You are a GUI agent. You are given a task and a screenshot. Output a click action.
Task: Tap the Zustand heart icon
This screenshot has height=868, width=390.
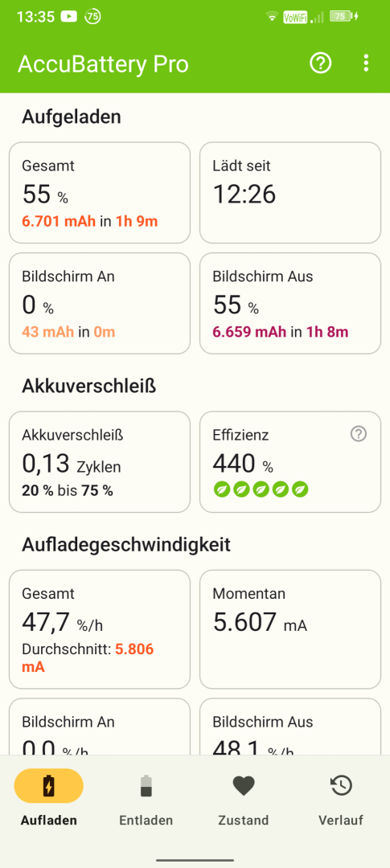tap(243, 785)
